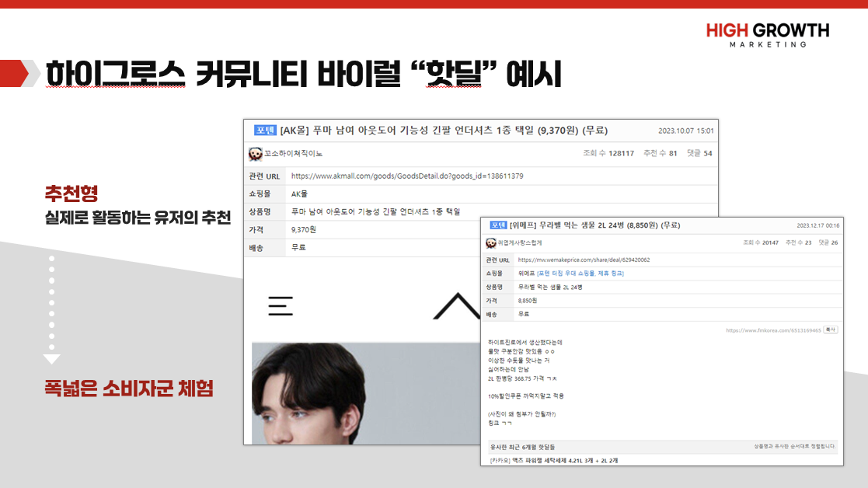Click the avatar icon of the 위메프 post author
868x488 pixels.
point(491,243)
